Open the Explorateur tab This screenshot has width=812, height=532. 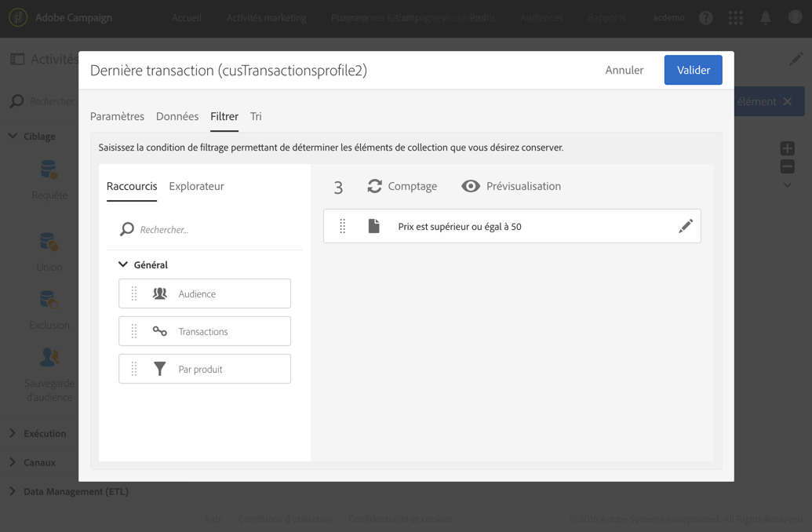click(196, 186)
